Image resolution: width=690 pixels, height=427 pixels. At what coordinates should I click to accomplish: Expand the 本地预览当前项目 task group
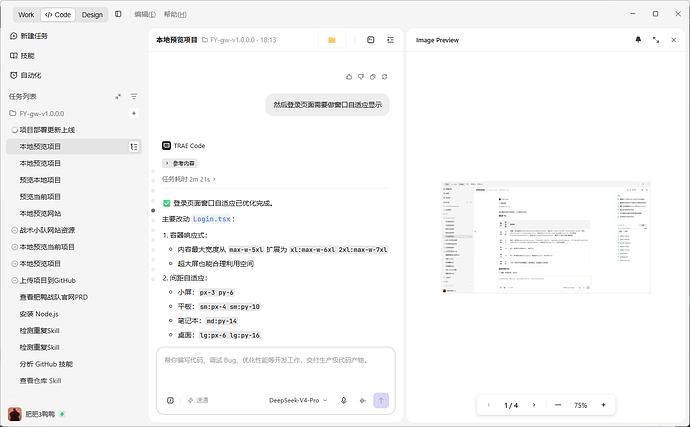tap(15, 247)
